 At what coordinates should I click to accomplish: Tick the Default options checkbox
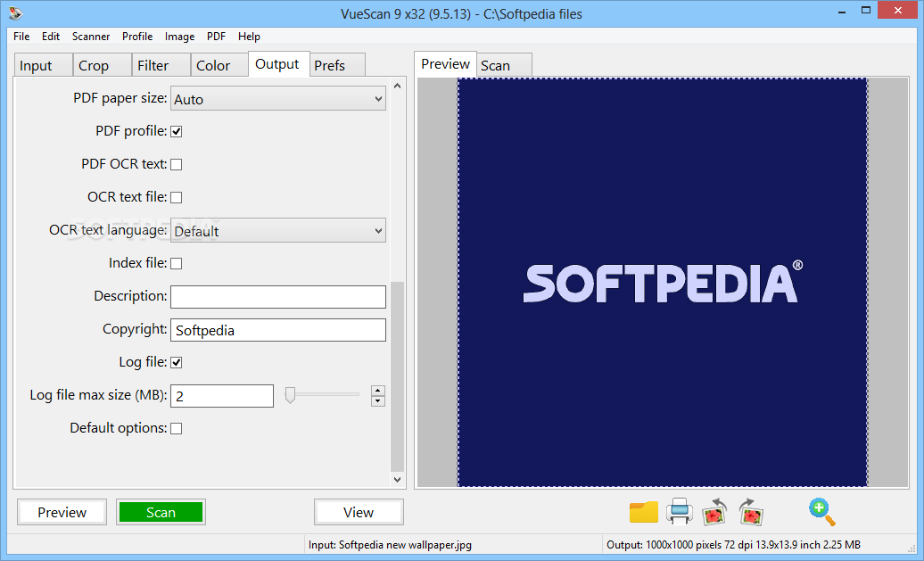pyautogui.click(x=177, y=428)
